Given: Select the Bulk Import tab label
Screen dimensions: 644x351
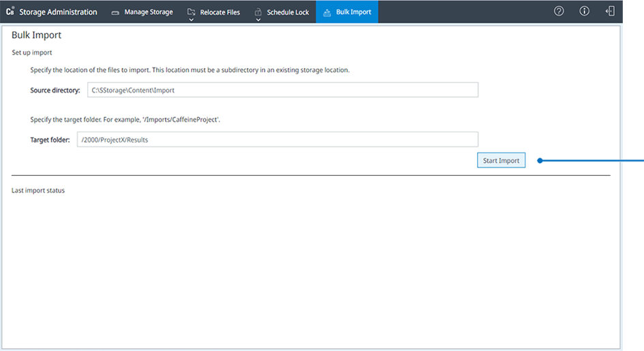Looking at the screenshot, I should pos(354,12).
